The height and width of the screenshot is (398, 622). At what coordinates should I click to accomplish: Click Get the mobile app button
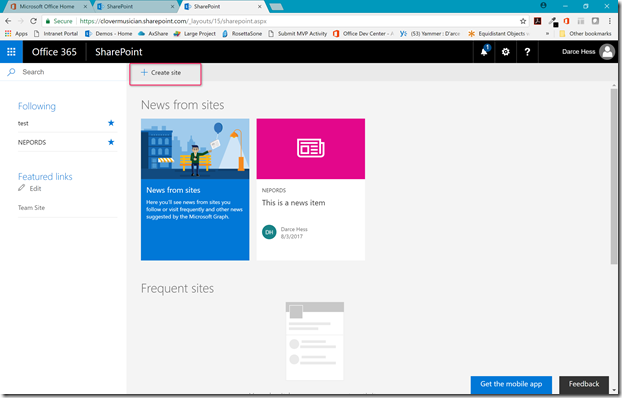[511, 384]
